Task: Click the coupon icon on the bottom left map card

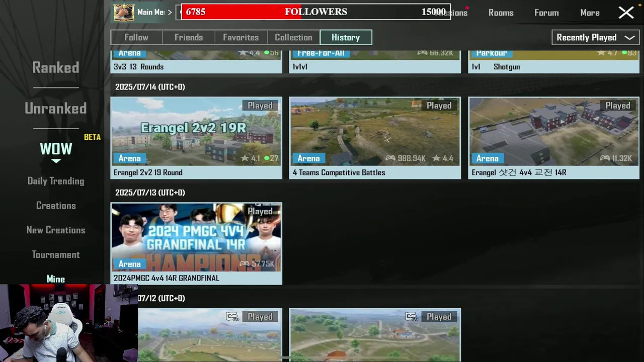Action: click(x=232, y=317)
